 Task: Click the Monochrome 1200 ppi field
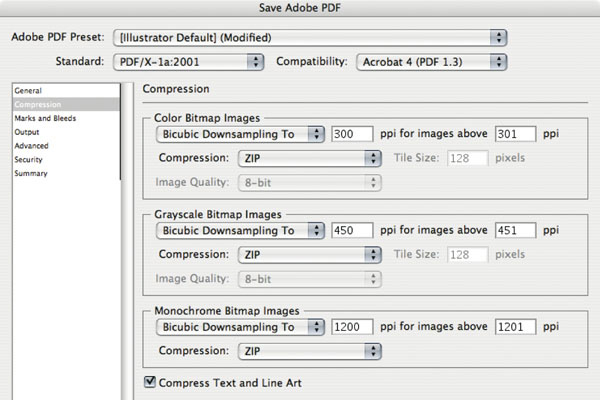click(352, 327)
